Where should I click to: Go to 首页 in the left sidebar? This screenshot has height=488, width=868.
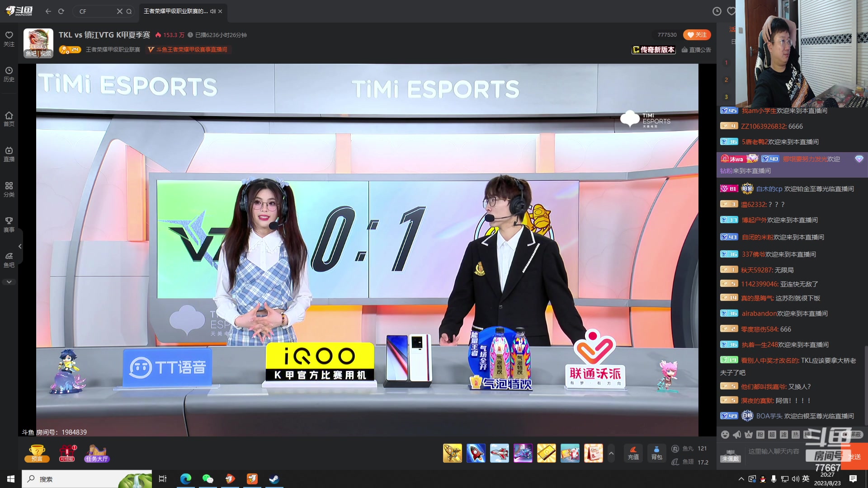(9, 119)
